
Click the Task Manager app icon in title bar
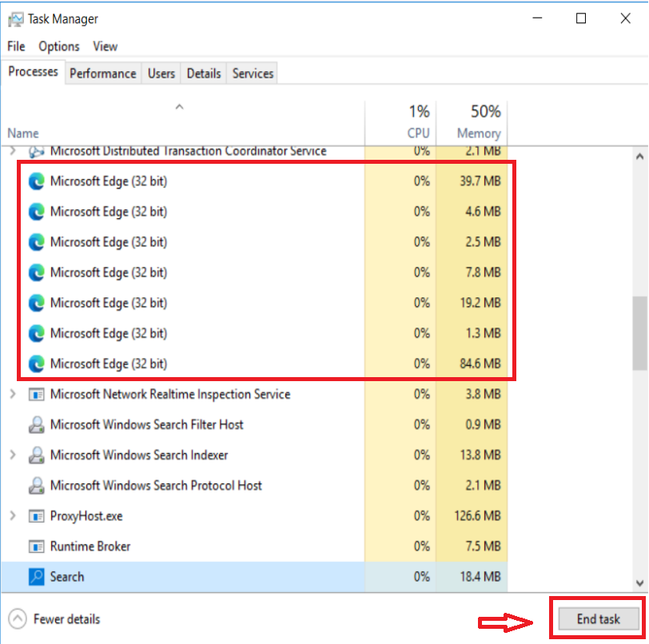(x=16, y=19)
